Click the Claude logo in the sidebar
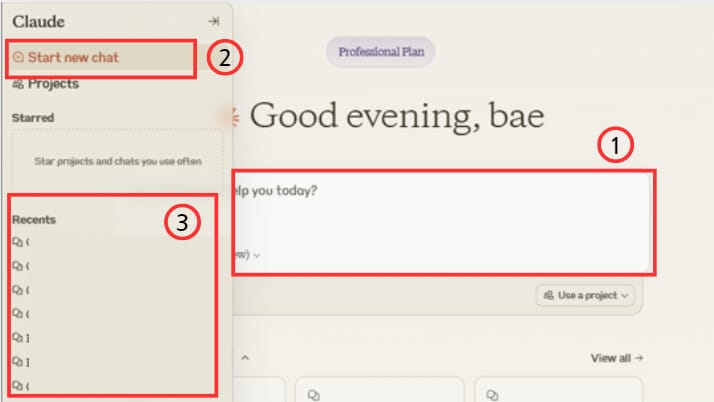The height and width of the screenshot is (402, 714). click(38, 21)
